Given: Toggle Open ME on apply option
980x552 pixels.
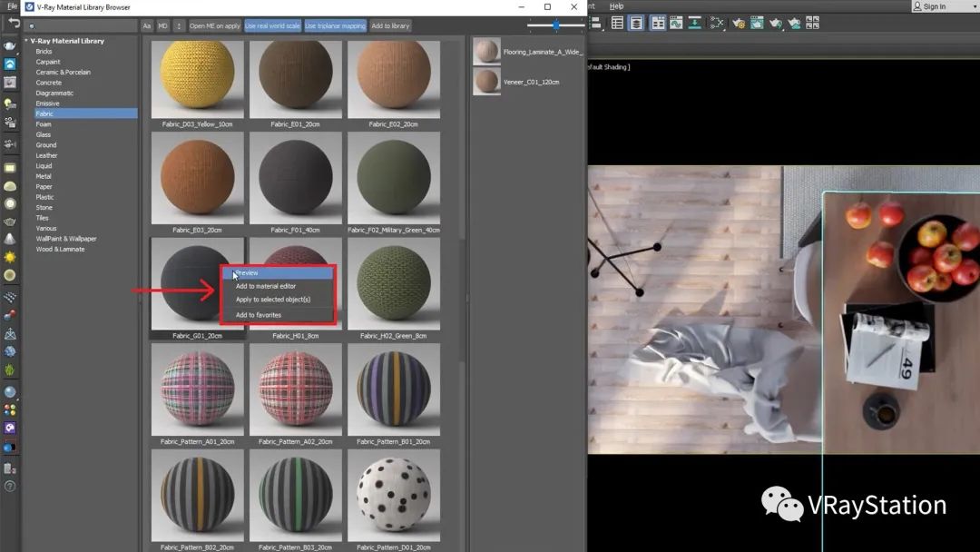Looking at the screenshot, I should (215, 25).
